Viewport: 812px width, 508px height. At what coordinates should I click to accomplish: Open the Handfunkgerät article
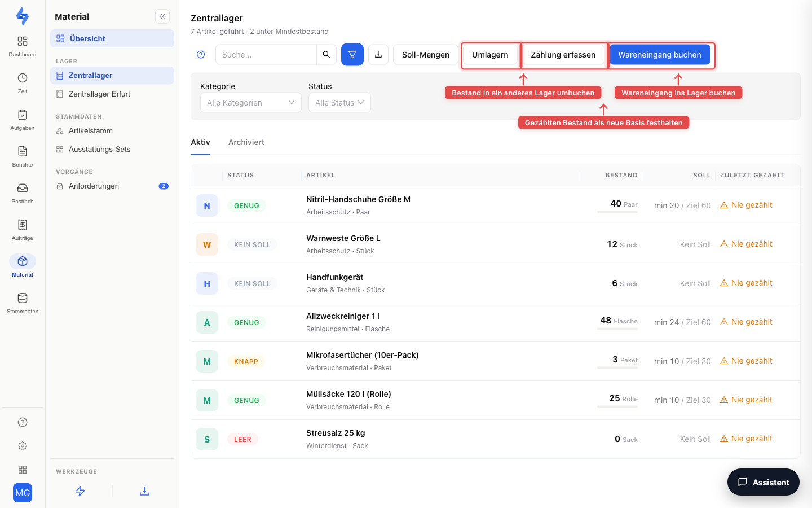335,277
